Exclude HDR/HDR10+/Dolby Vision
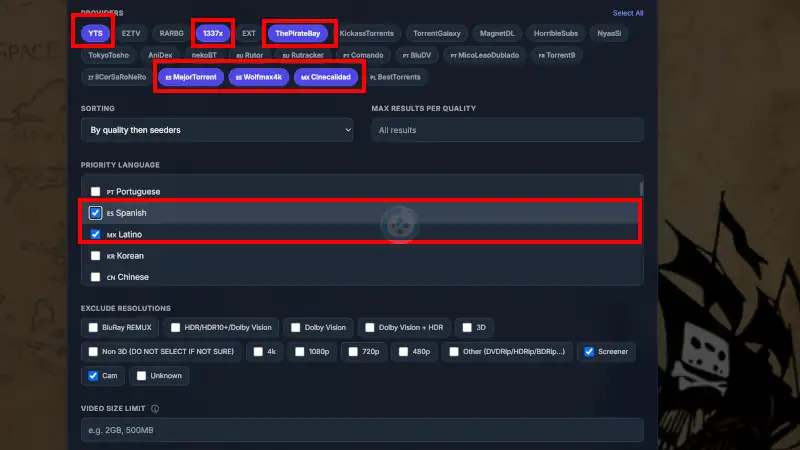The image size is (800, 450). pyautogui.click(x=175, y=328)
